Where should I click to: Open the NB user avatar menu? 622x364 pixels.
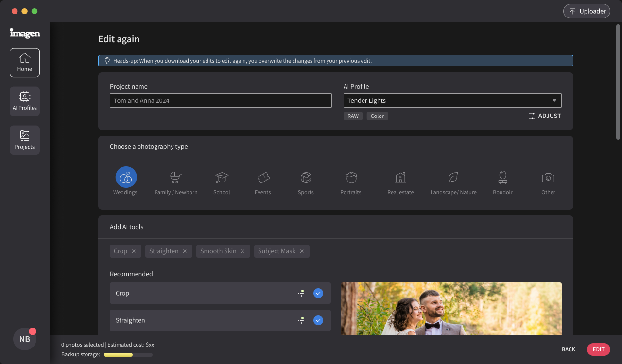point(25,339)
